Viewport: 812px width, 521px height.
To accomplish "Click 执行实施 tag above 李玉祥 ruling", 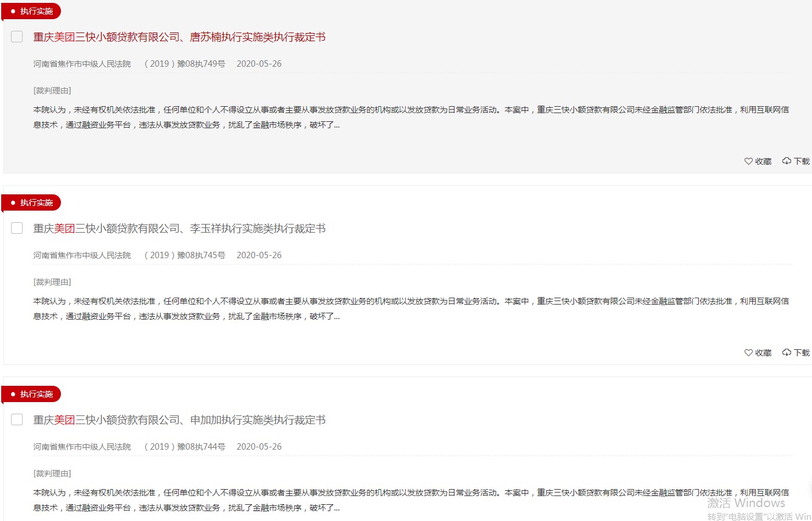I will click(x=31, y=202).
